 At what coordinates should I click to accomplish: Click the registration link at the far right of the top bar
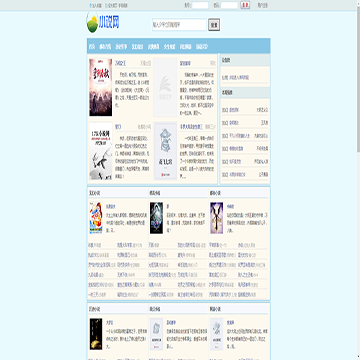263,5
